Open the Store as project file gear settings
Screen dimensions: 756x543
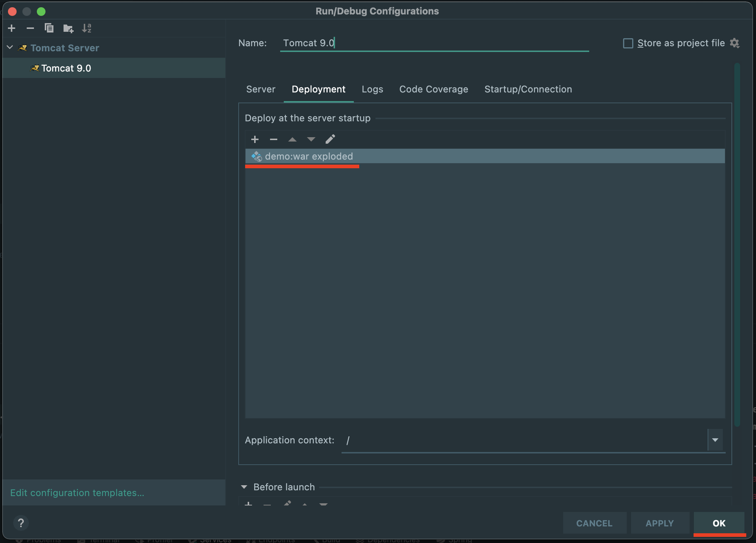click(735, 43)
